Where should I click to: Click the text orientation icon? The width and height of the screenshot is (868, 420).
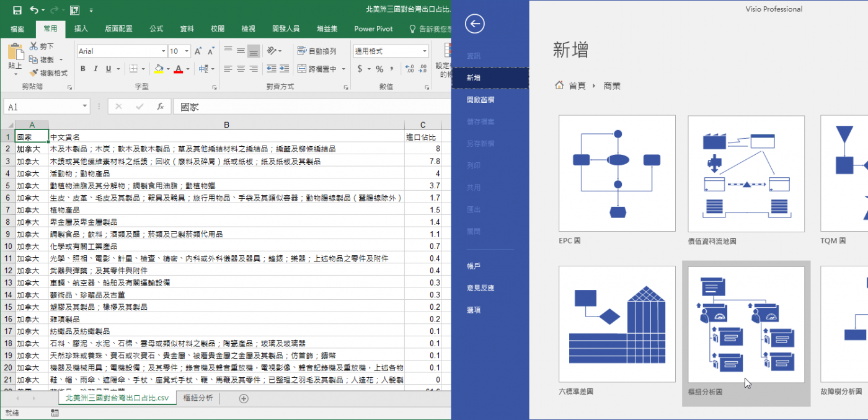[272, 51]
